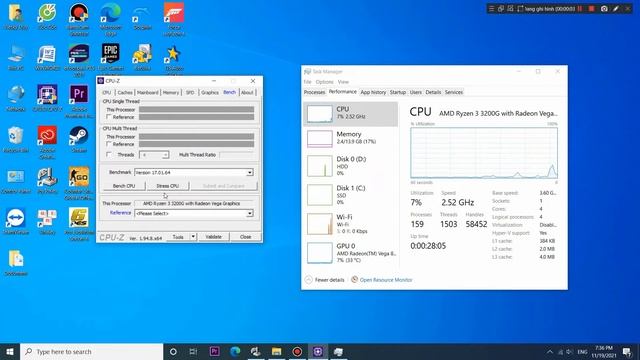This screenshot has height=360, width=640.
Task: Collapse Task Manager with Fewer details
Action: [x=325, y=280]
